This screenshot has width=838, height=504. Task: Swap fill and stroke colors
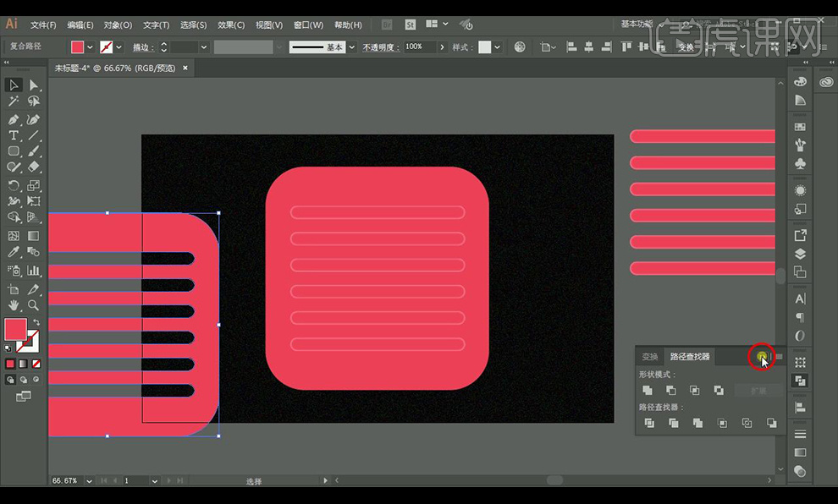[x=36, y=322]
